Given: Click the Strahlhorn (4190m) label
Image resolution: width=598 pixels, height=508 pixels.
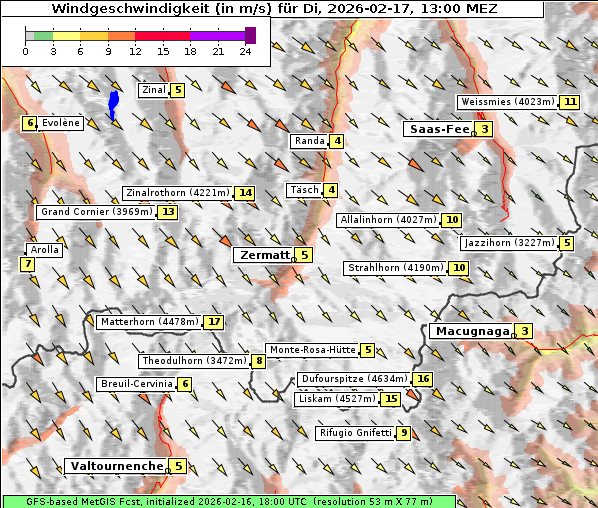Looking at the screenshot, I should click(395, 268).
